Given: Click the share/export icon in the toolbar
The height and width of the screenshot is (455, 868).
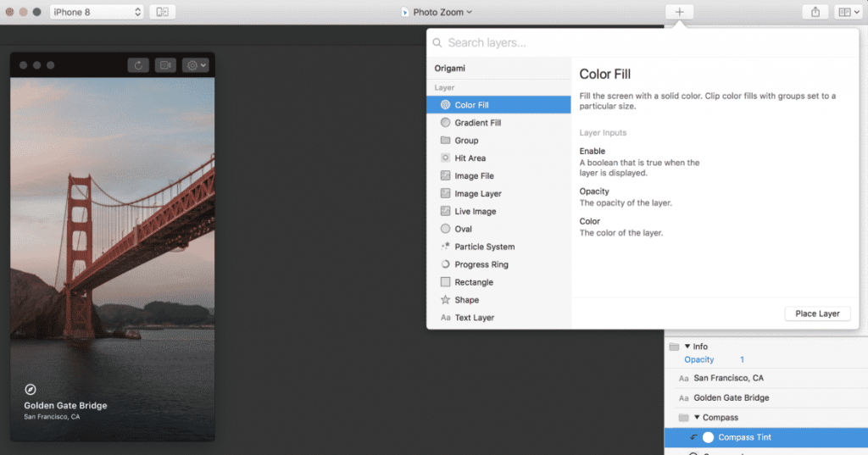Looking at the screenshot, I should point(815,12).
